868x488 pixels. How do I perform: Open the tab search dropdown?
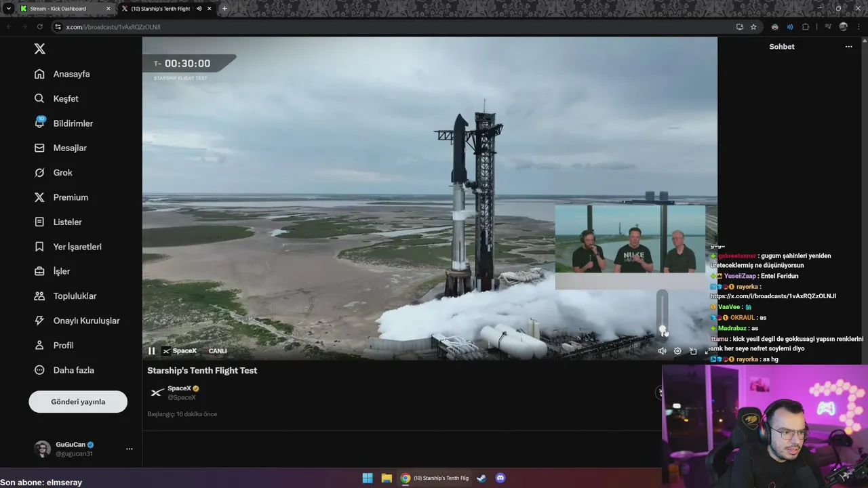coord(8,9)
